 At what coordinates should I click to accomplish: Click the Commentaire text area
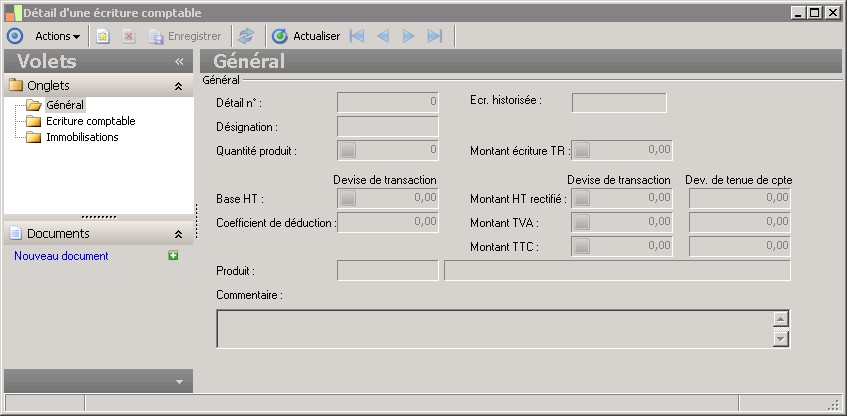pos(494,328)
